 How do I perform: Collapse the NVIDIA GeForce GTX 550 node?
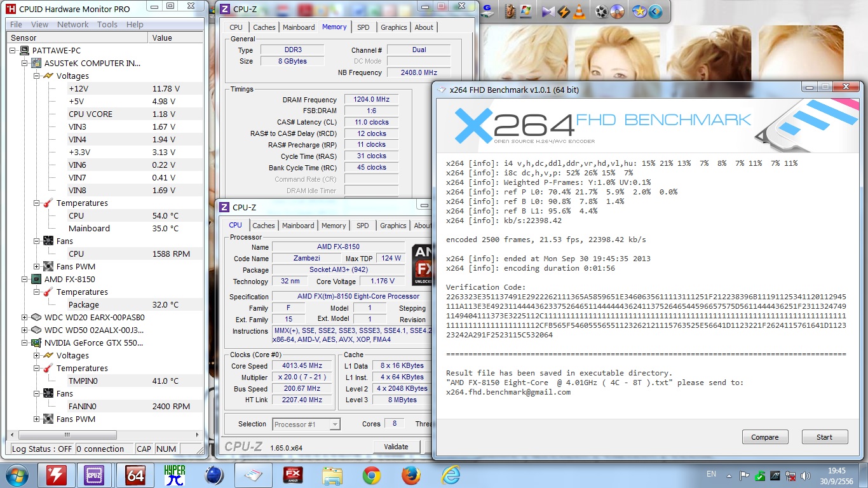tap(25, 342)
